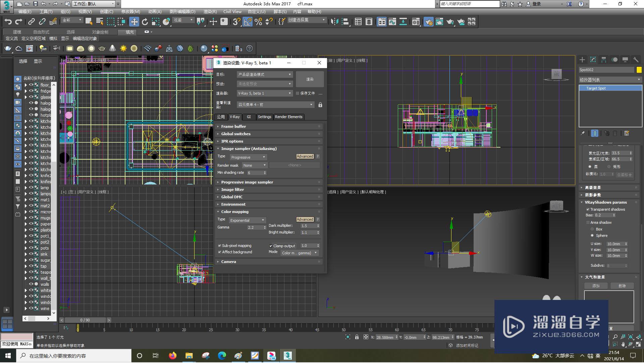Viewport: 644px width, 363px height.
Task: Select the GI tab in render settings
Action: (x=248, y=117)
